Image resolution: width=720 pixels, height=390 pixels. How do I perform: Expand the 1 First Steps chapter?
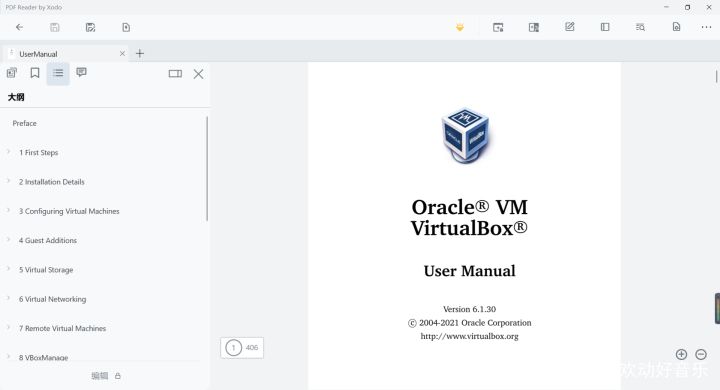(8, 152)
